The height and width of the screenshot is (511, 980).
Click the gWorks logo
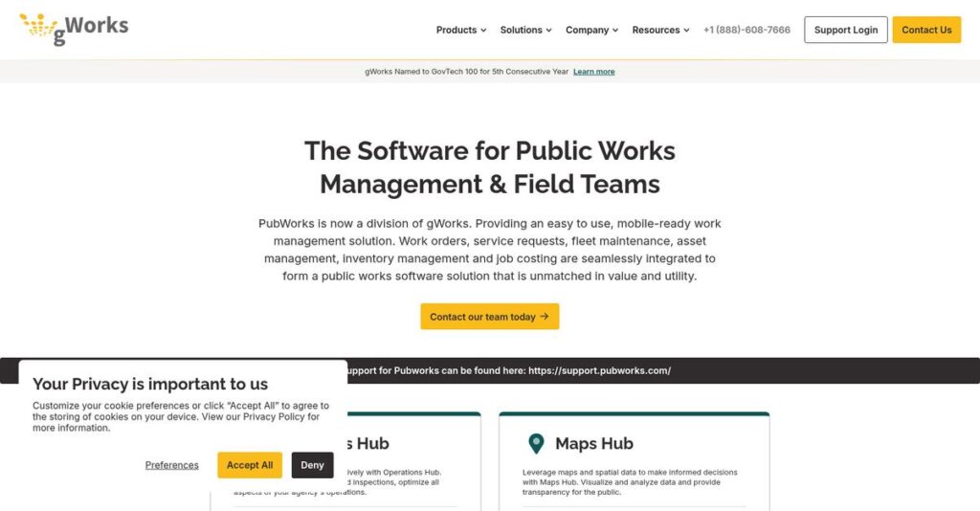75,29
